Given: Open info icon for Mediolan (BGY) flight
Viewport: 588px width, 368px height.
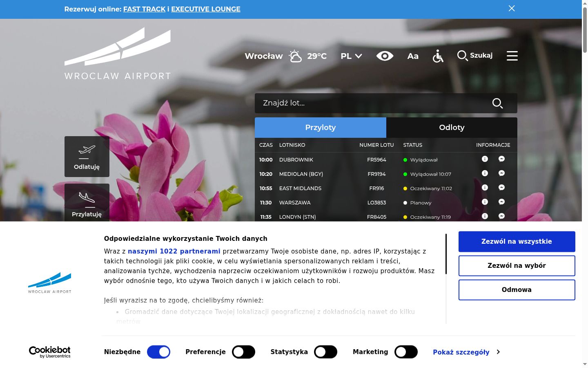Looking at the screenshot, I should pos(485,173).
